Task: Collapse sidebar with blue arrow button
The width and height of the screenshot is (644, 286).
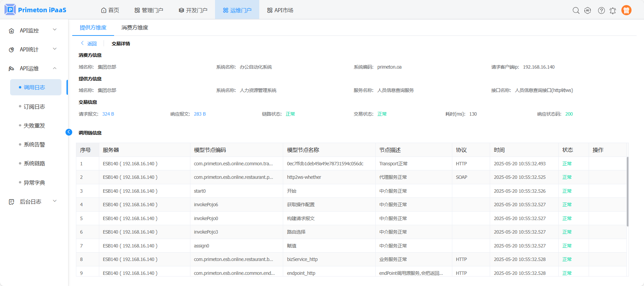Action: tap(69, 132)
